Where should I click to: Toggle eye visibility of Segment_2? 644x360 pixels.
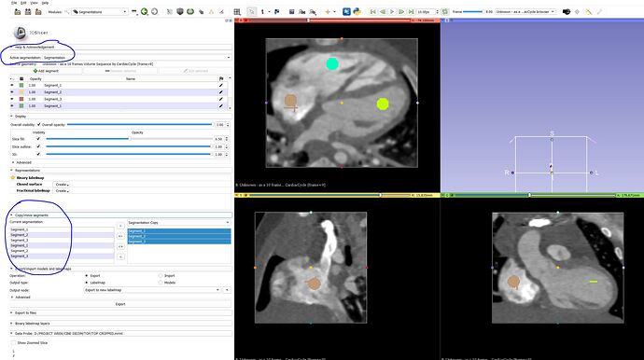click(12, 92)
